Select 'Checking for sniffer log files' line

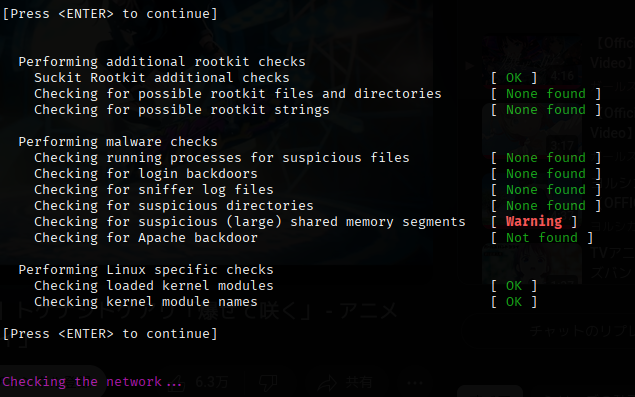153,190
